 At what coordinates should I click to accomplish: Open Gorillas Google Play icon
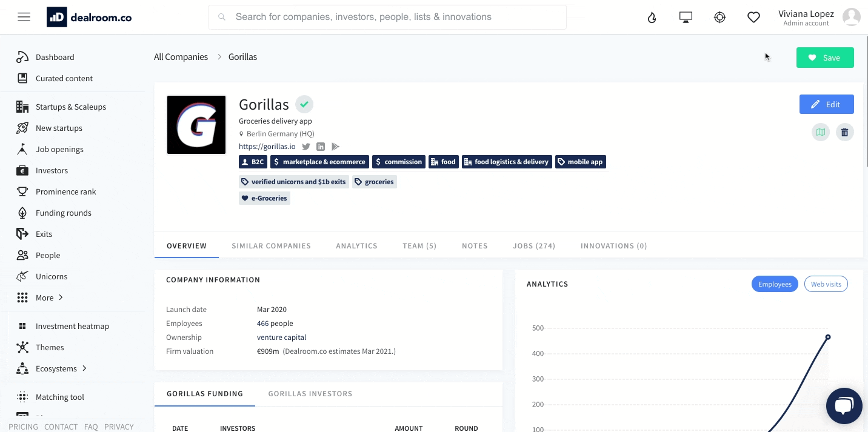[335, 147]
